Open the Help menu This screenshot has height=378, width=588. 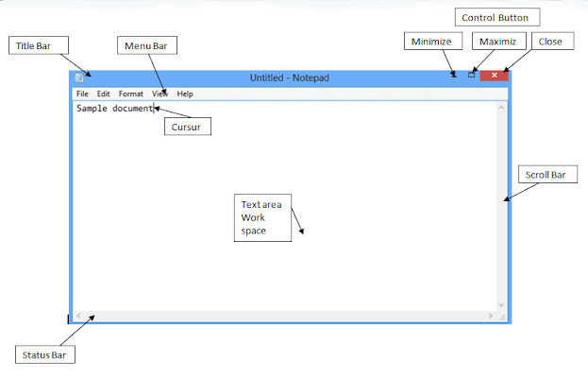point(185,94)
